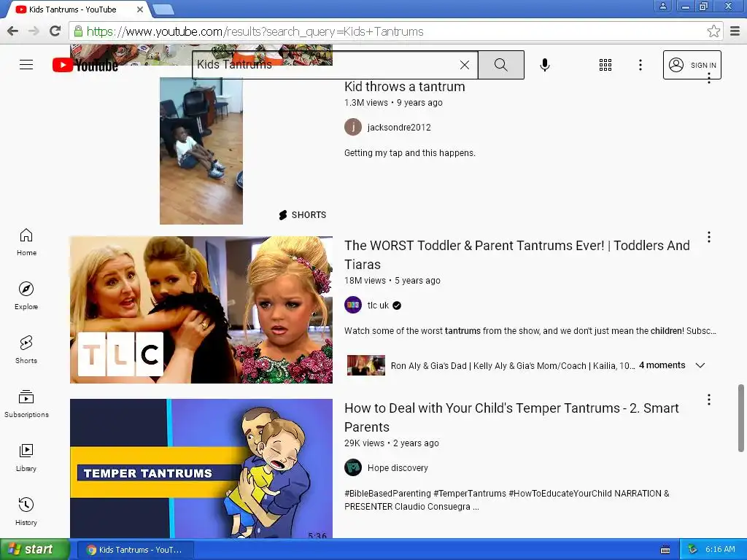Screen dimensions: 747x560
Task: Click the on-screen keyboard tray icon
Action: pyautogui.click(x=665, y=550)
